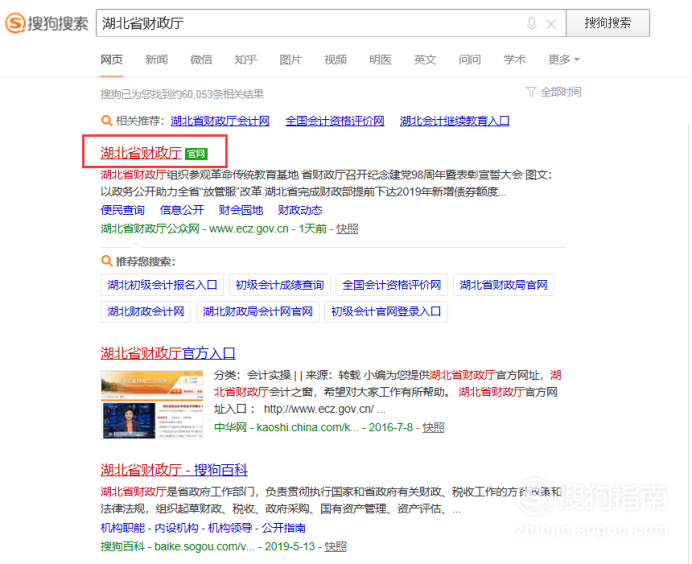692x564 pixels.
Task: Open result 湖北省财政厅官方入口
Action: click(x=168, y=353)
